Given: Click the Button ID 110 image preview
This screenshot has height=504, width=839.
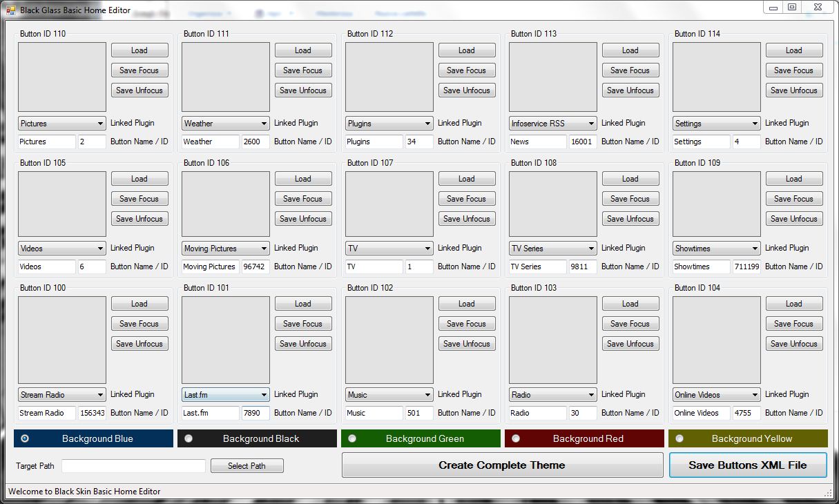Looking at the screenshot, I should [x=62, y=77].
